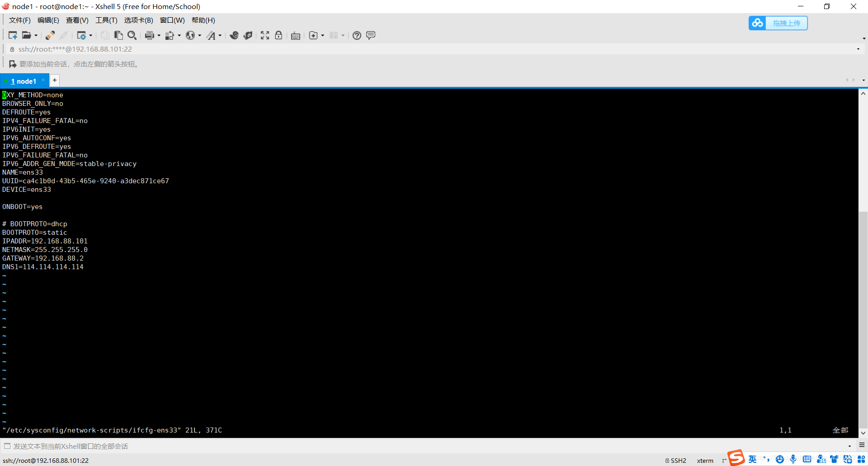Expand the Properties dropdown arrow
The height and width of the screenshot is (466, 868).
(91, 35)
